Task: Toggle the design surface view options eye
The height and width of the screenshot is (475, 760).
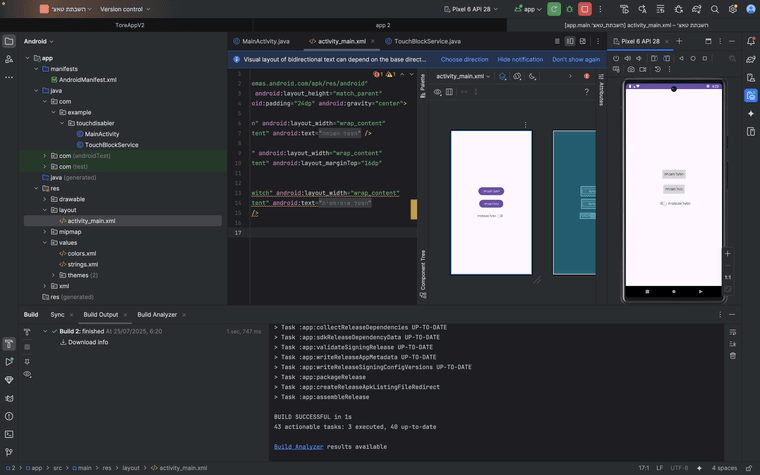Action: pos(438,92)
